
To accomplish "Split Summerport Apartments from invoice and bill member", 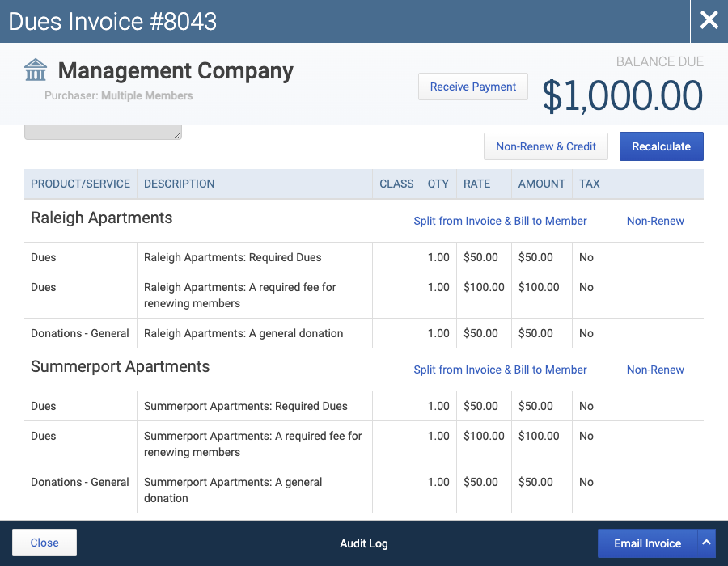I will point(500,370).
